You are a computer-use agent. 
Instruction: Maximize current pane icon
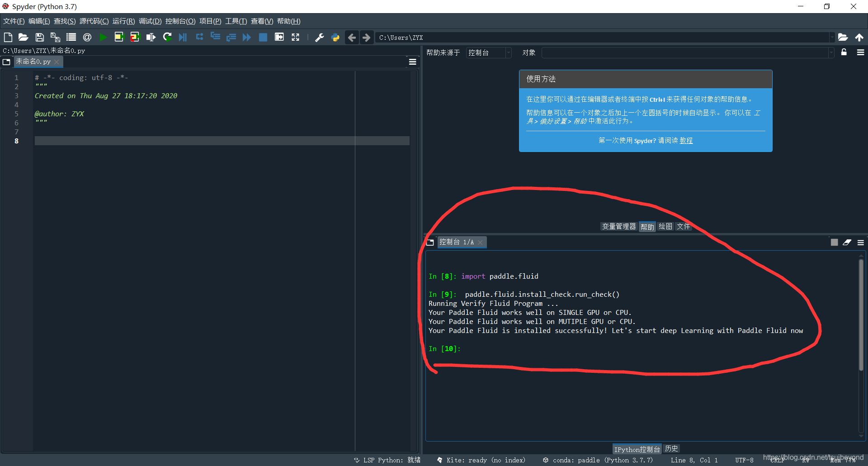[279, 38]
